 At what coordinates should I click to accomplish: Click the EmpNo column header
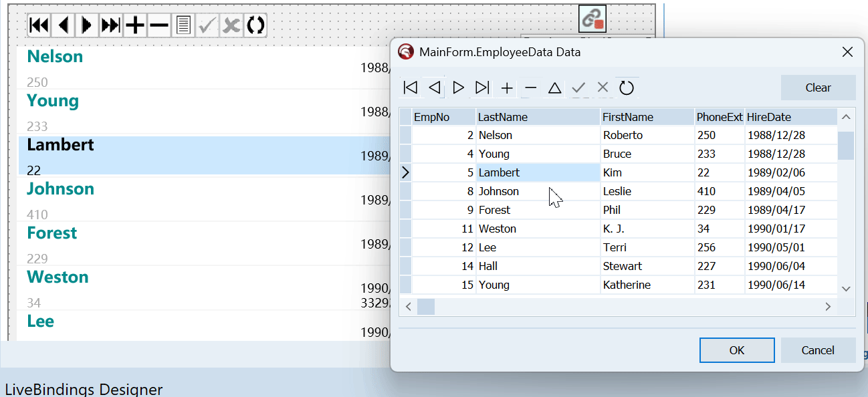[444, 117]
